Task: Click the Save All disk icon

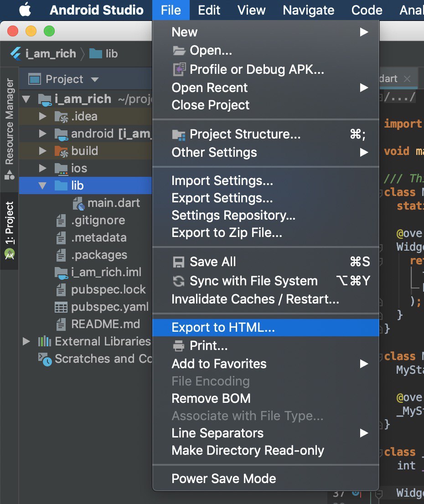Action: pyautogui.click(x=179, y=262)
